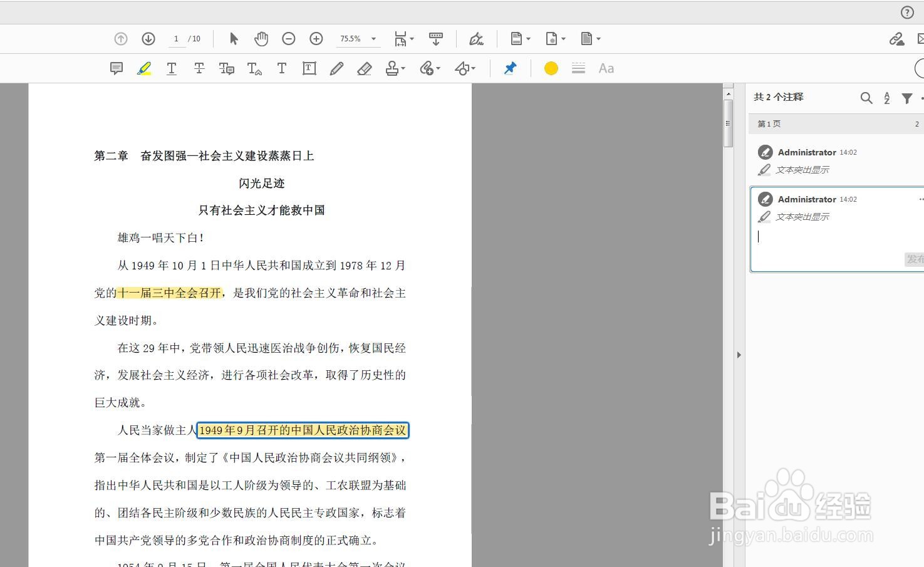Click the page number field
The image size is (924, 567).
coord(176,39)
